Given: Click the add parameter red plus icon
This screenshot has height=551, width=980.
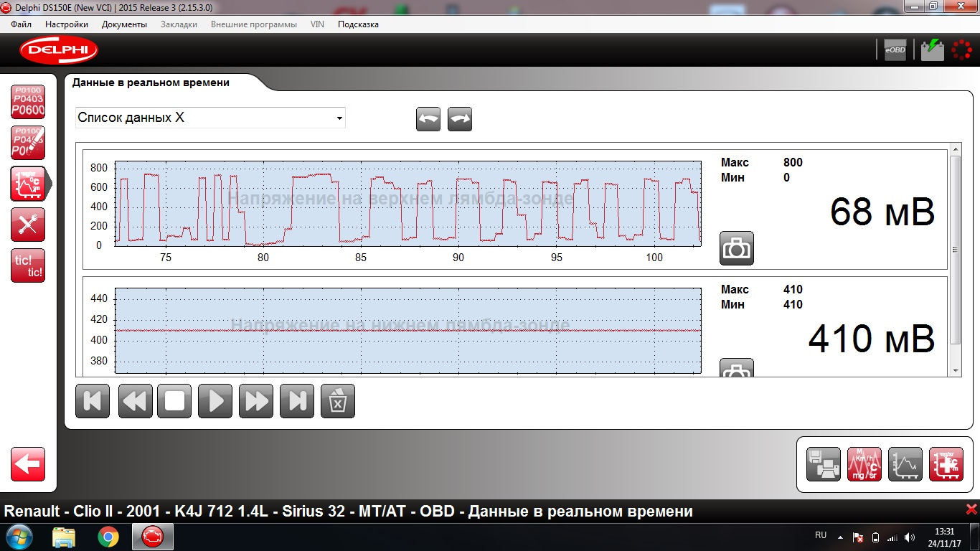Looking at the screenshot, I should coord(946,464).
